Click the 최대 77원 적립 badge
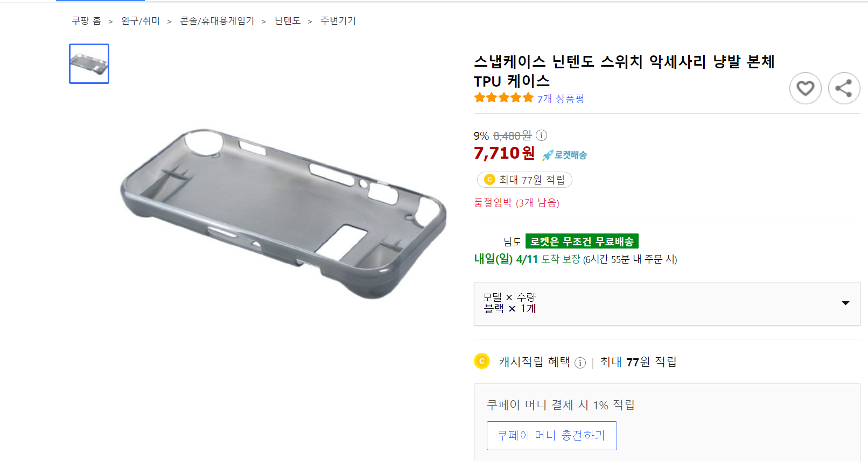The width and height of the screenshot is (868, 461). point(524,180)
